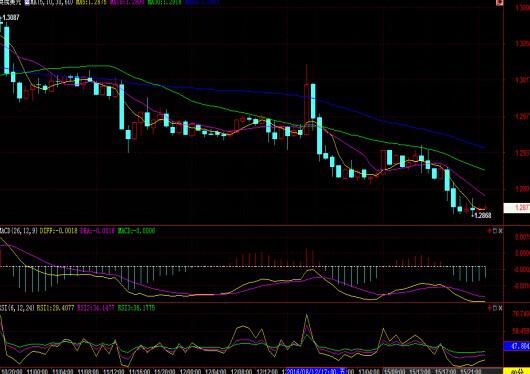Click the symbol name at chart top-left

(x=10, y=2)
